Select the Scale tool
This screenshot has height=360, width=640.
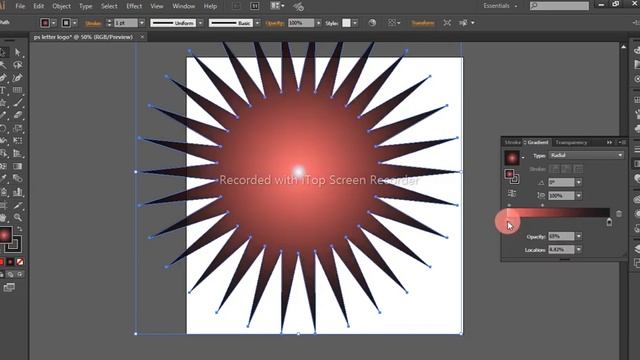(x=18, y=128)
